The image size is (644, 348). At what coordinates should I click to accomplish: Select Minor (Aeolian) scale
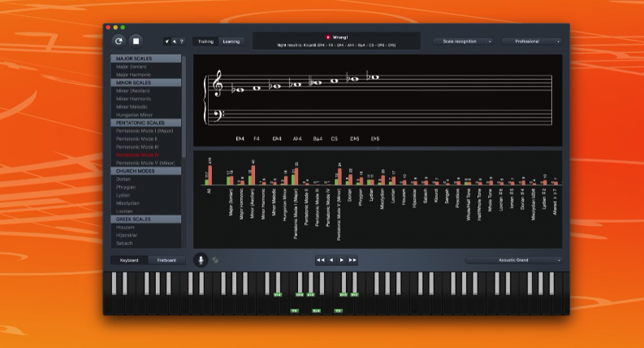click(x=146, y=90)
